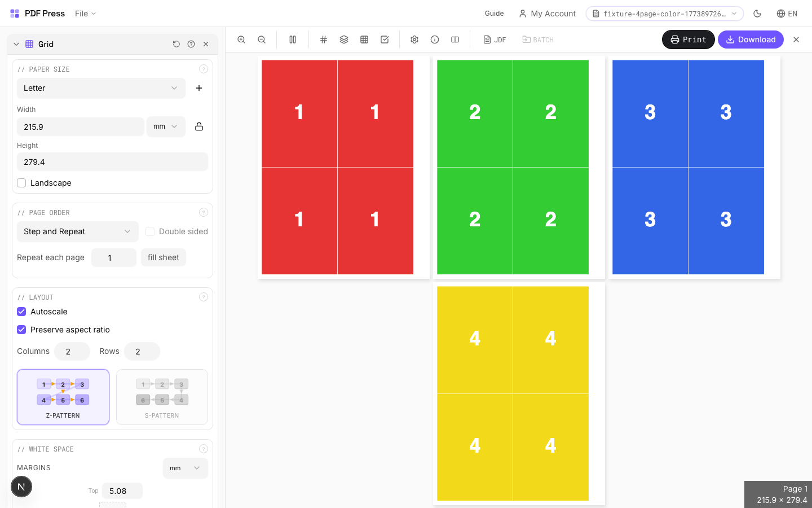812x508 pixels.
Task: Open the Step and Repeat page order dropdown
Action: click(x=77, y=231)
